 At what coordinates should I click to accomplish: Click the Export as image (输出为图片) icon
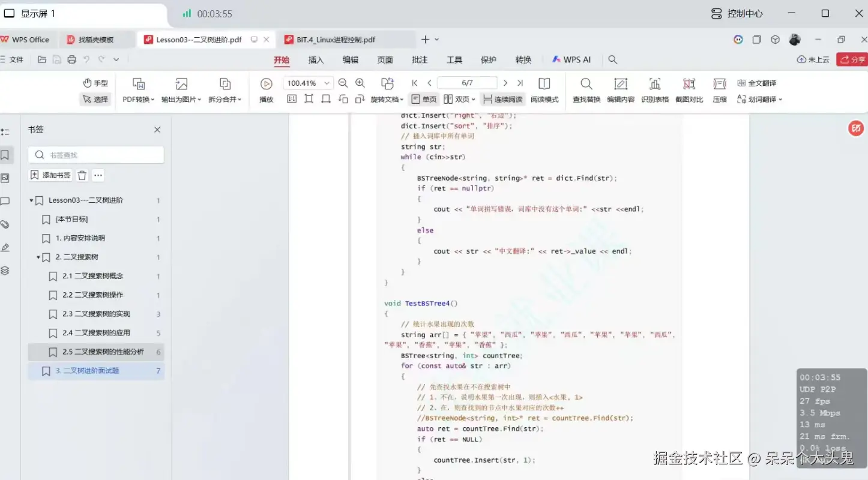click(181, 84)
